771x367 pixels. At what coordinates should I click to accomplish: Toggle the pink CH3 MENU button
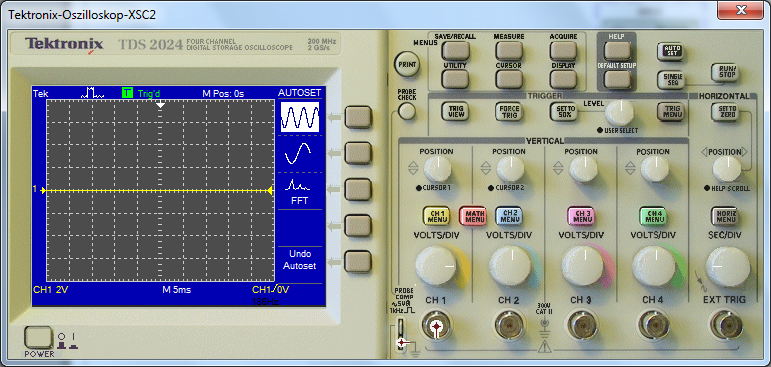(x=581, y=216)
